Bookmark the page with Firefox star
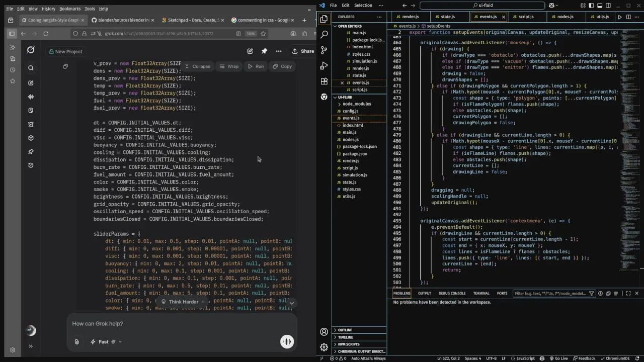The width and height of the screenshot is (644, 362). (x=263, y=34)
